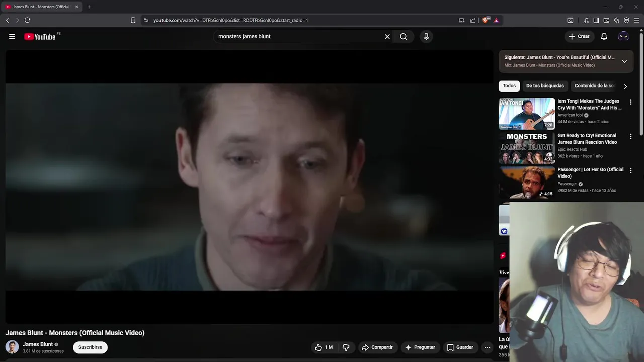Select the Todos filter chip
The image size is (644, 362).
click(509, 86)
